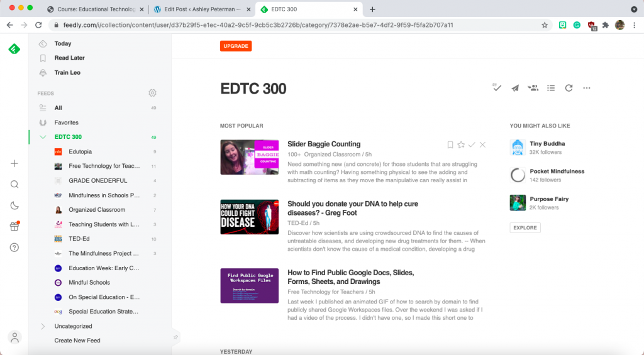Open the help question mark icon
The height and width of the screenshot is (355, 644).
(14, 248)
